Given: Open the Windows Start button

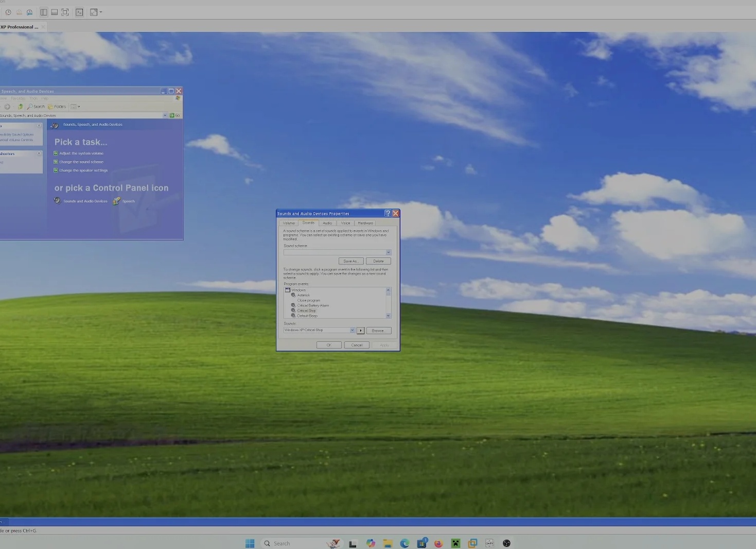Looking at the screenshot, I should click(250, 543).
